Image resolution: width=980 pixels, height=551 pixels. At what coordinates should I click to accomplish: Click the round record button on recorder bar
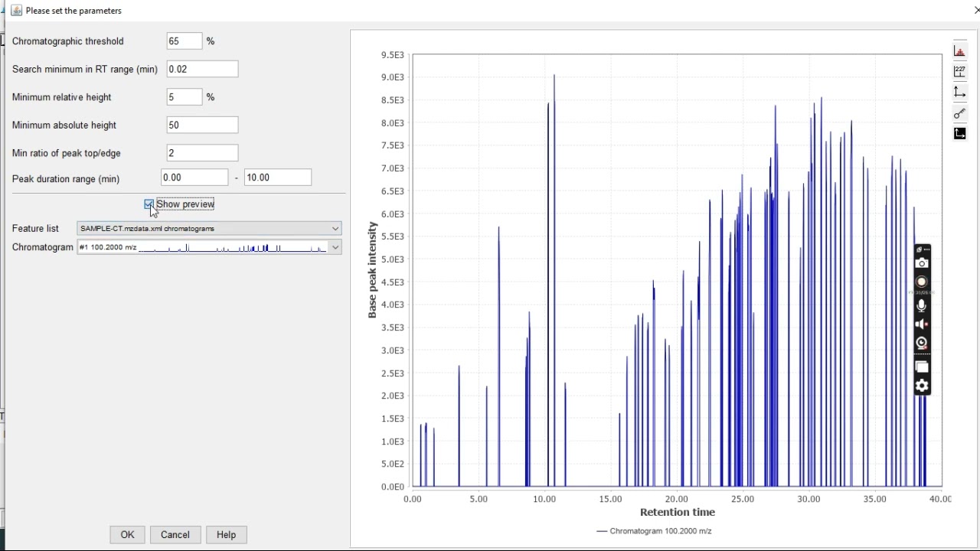tap(922, 282)
